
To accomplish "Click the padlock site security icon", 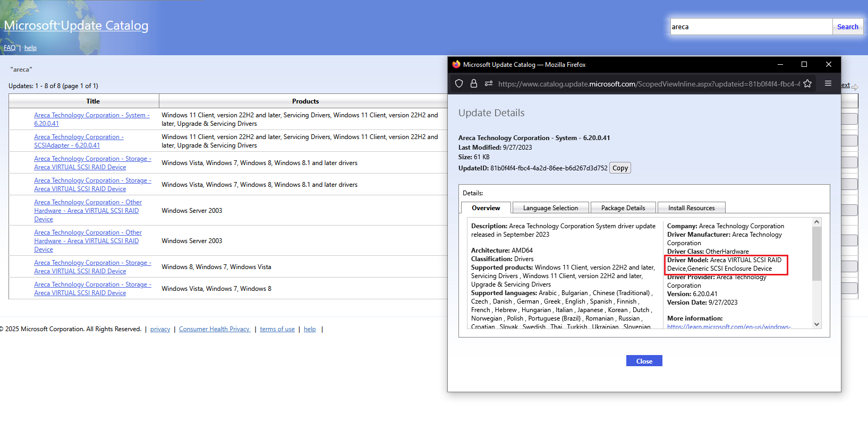I will tap(474, 83).
